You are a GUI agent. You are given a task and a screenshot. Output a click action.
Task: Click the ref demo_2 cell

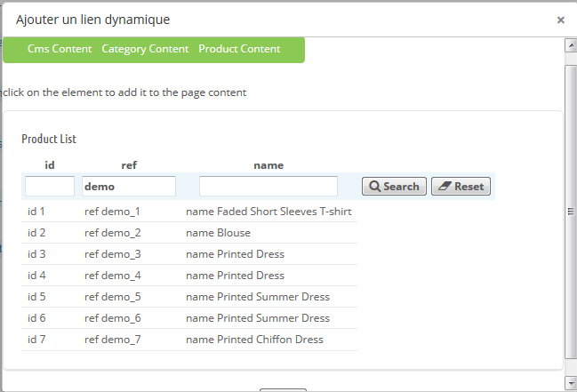113,233
